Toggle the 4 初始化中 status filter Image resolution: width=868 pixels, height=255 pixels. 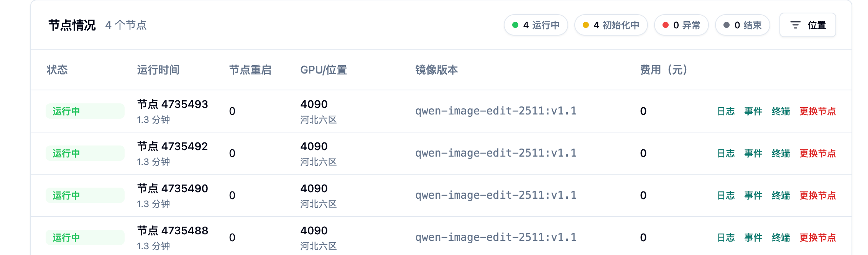pyautogui.click(x=611, y=25)
